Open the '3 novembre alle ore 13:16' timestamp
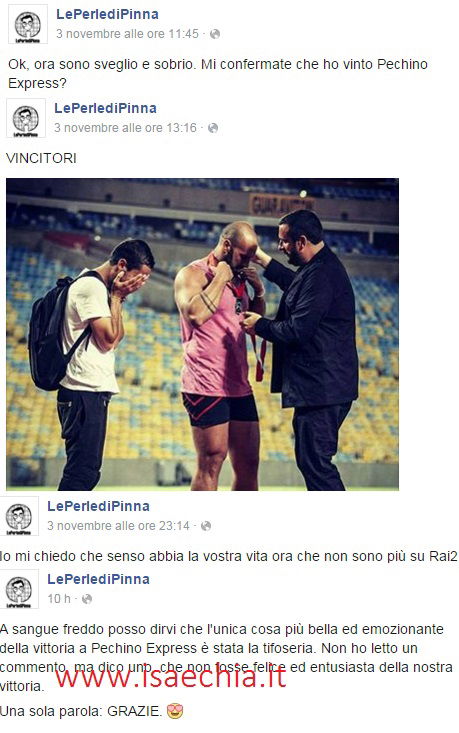 125,128
